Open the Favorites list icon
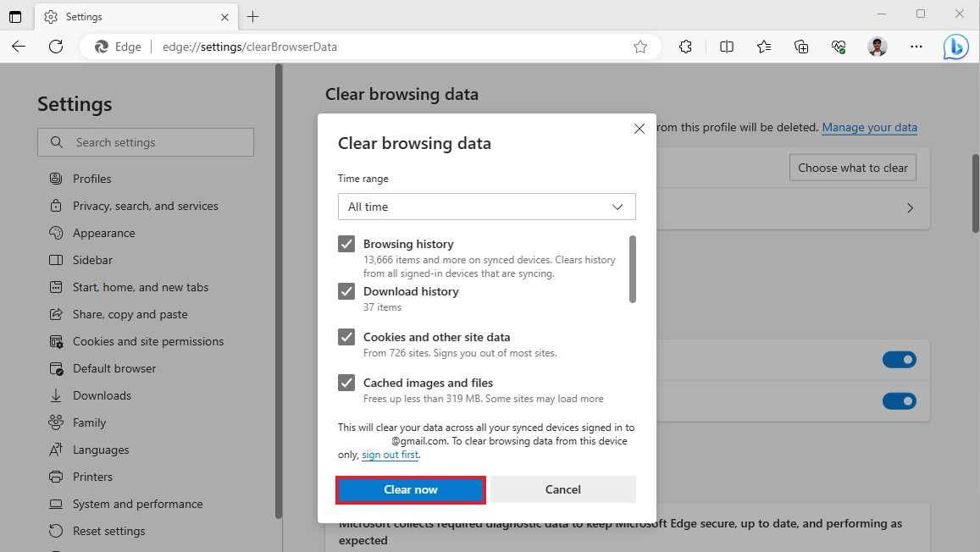This screenshot has height=552, width=980. click(x=764, y=47)
